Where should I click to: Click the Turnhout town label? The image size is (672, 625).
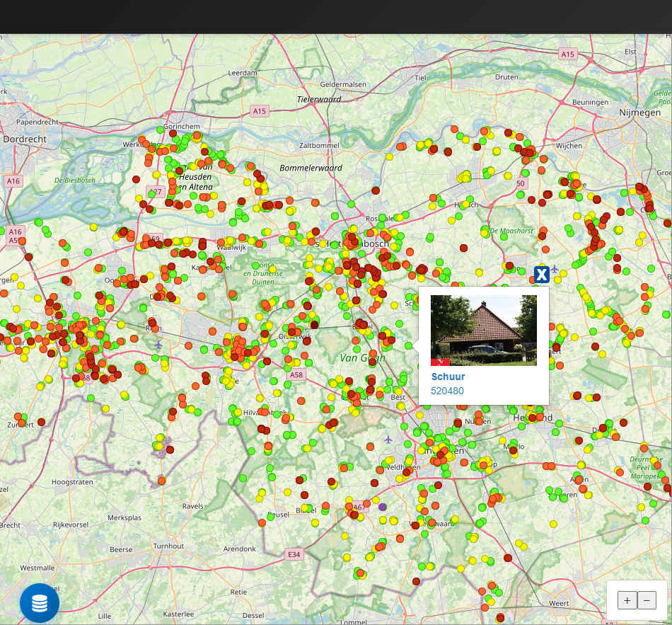click(168, 546)
